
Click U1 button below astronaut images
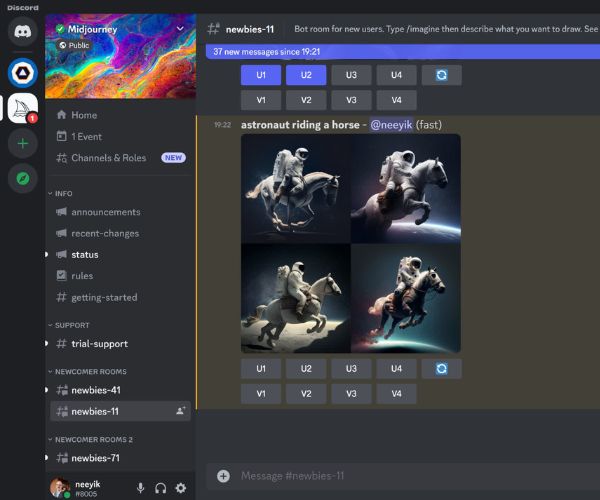[x=261, y=369]
